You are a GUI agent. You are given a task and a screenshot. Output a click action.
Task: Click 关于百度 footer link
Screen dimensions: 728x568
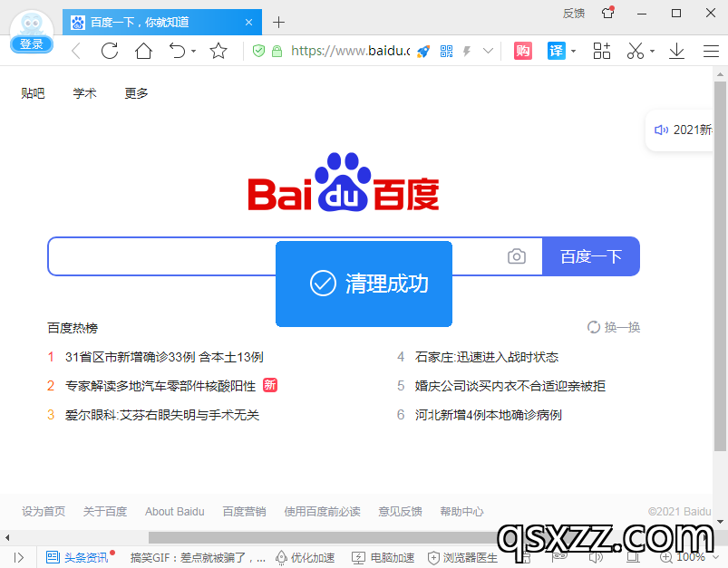click(105, 512)
